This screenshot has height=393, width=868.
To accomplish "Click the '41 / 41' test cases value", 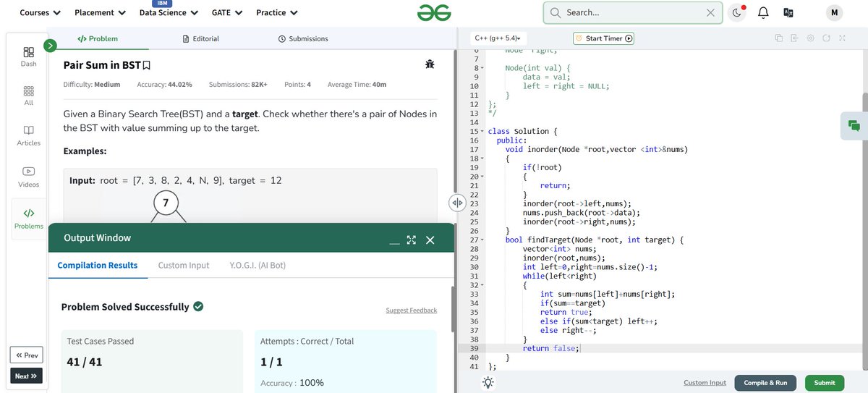I will 84,362.
